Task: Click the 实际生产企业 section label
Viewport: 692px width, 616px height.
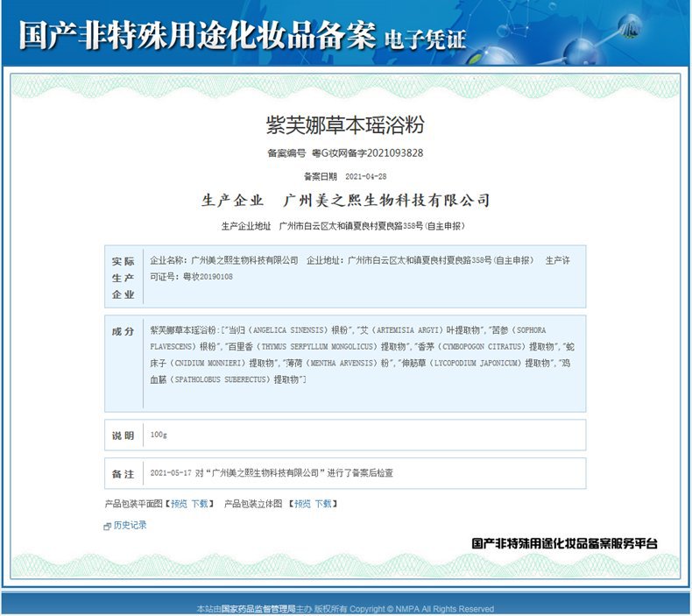Action: (x=124, y=278)
